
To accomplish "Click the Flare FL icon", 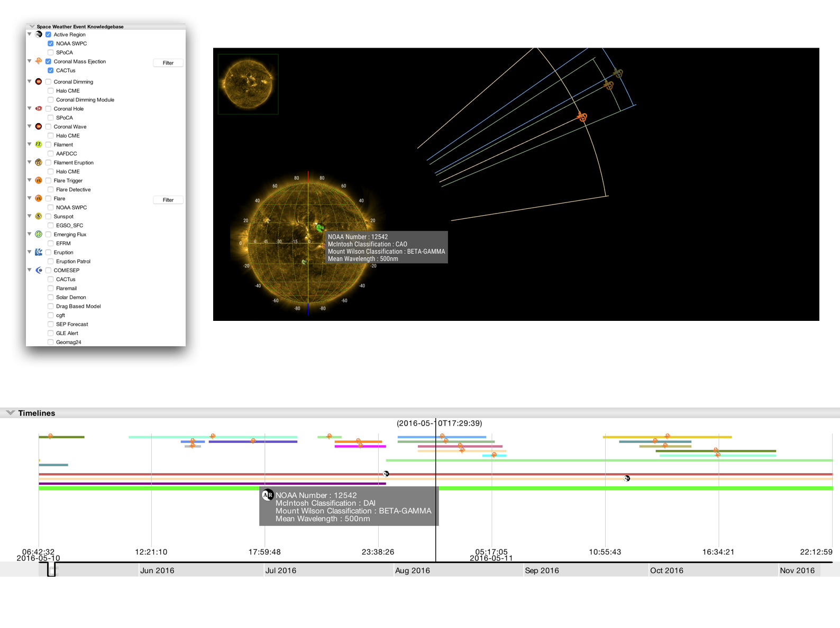I will coord(39,198).
